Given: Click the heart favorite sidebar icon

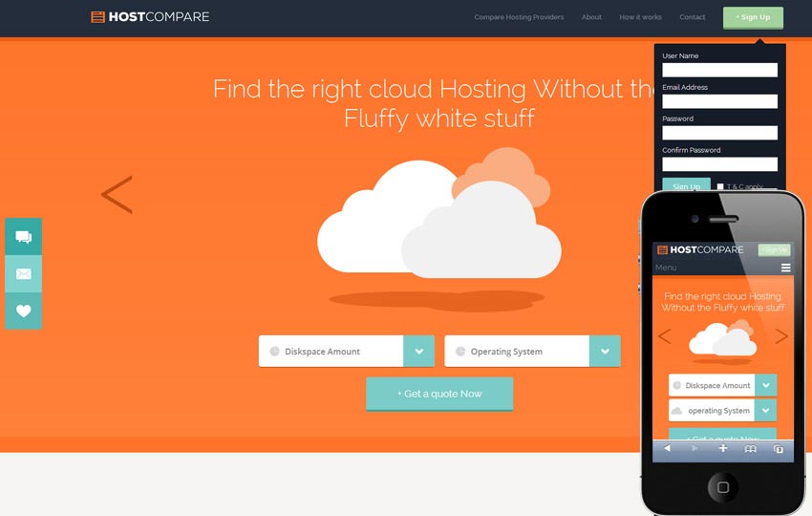Looking at the screenshot, I should (x=23, y=311).
